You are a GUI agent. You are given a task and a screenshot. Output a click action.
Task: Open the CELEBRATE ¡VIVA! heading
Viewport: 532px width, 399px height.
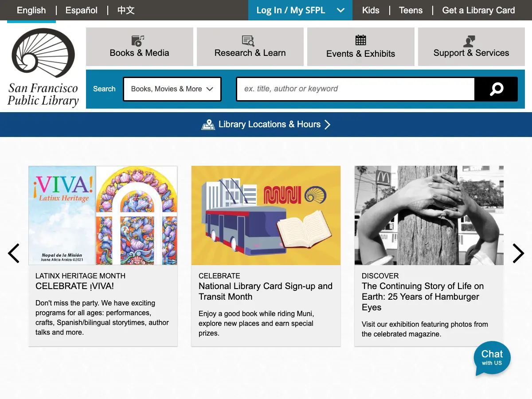pos(74,286)
